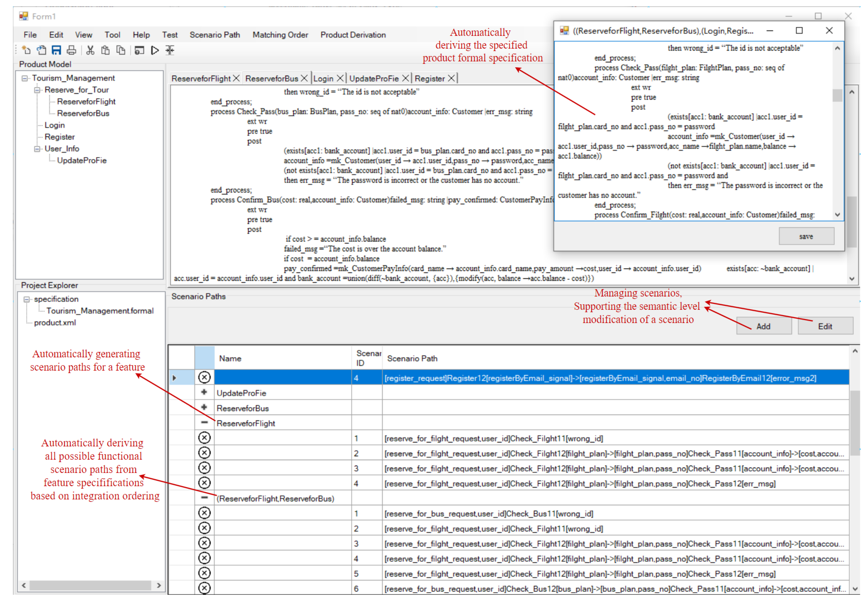868x604 pixels.
Task: Click the Print toolbar icon
Action: pos(71,50)
